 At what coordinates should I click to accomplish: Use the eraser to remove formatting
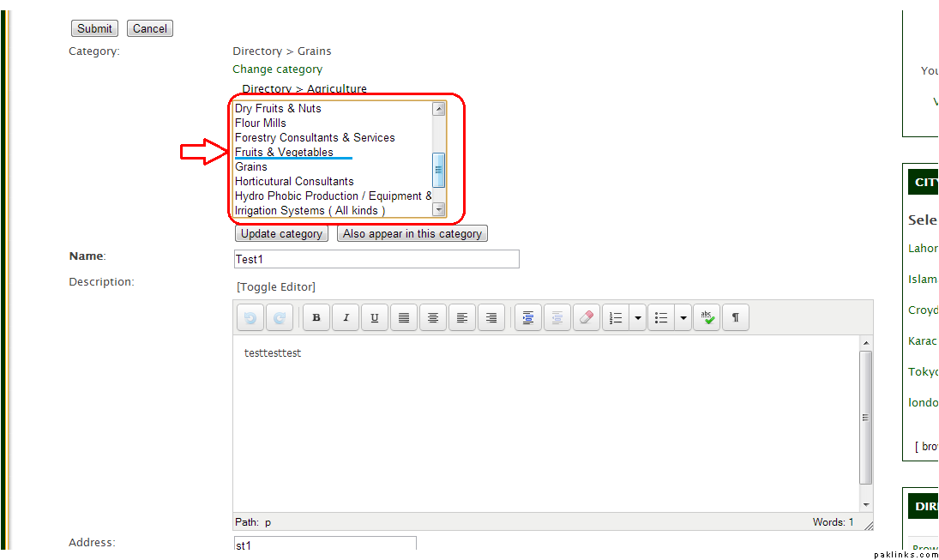pos(587,318)
